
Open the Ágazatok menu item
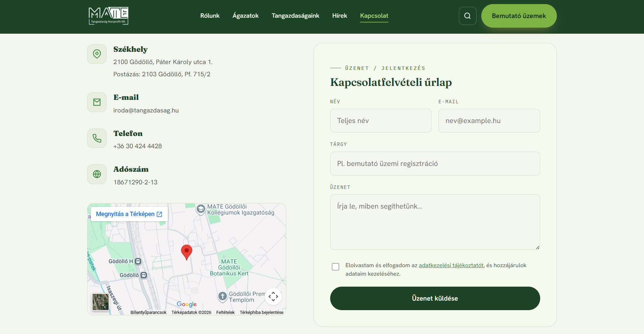[x=245, y=16]
